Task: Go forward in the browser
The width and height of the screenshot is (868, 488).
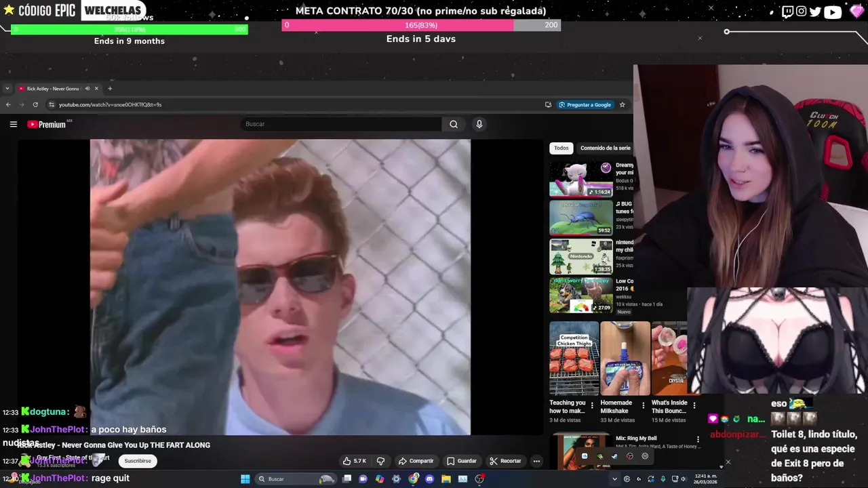Action: (22, 104)
